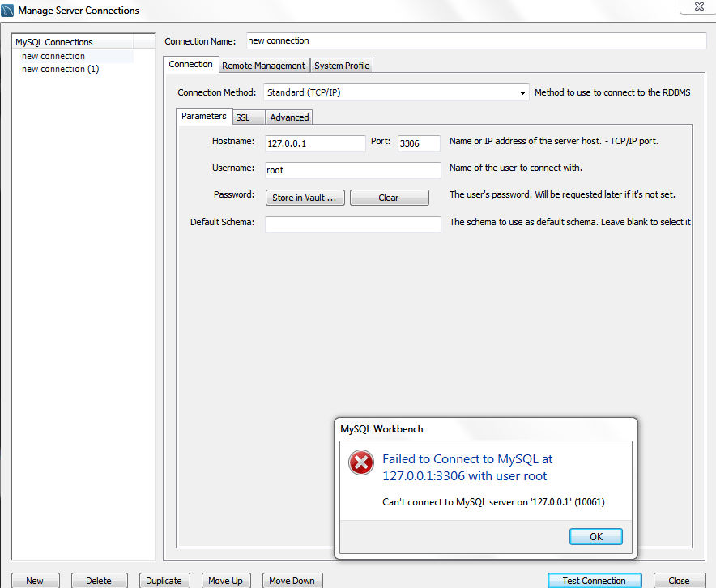Screen dimensions: 716x588
Task: Select 'new connection (1)' in the connections list
Action: pyautogui.click(x=59, y=69)
